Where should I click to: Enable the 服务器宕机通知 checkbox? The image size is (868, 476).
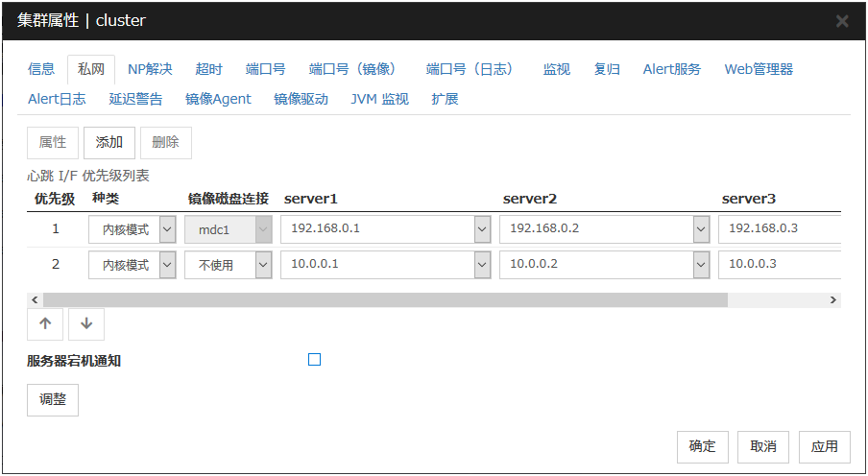(314, 360)
